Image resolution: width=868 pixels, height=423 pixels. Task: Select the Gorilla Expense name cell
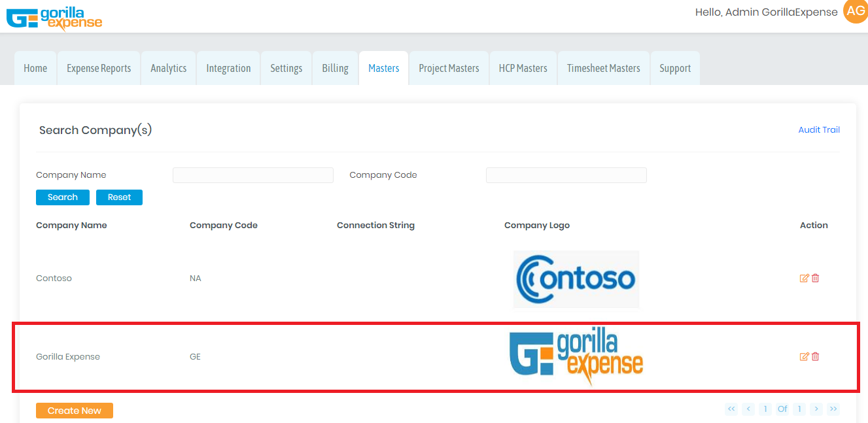(x=68, y=357)
